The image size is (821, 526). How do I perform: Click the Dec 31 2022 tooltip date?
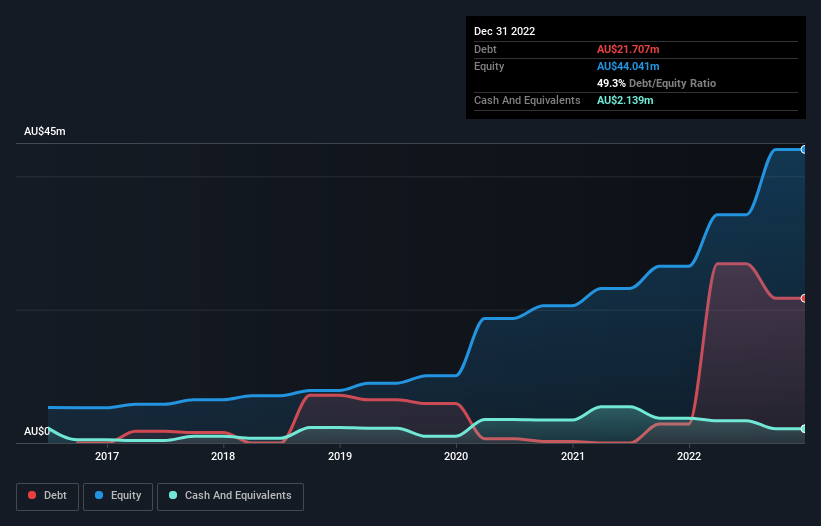point(505,31)
